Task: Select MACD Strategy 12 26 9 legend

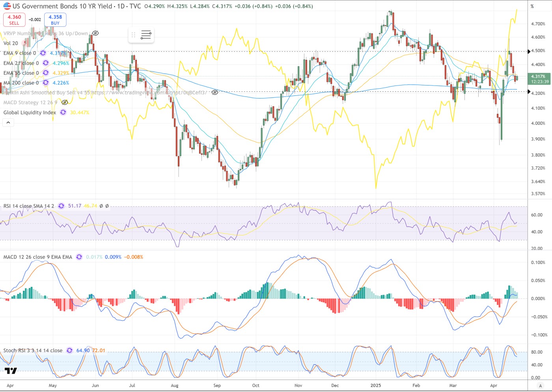Action: [x=30, y=102]
